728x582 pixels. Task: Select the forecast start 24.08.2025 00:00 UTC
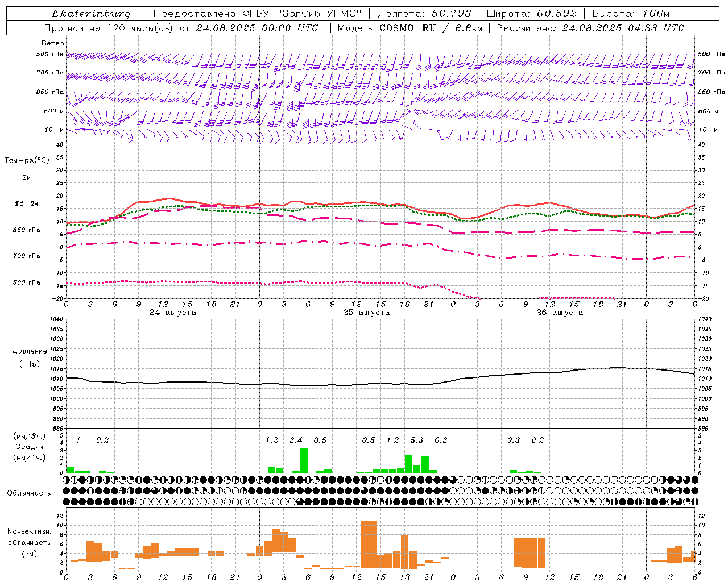[x=257, y=28]
